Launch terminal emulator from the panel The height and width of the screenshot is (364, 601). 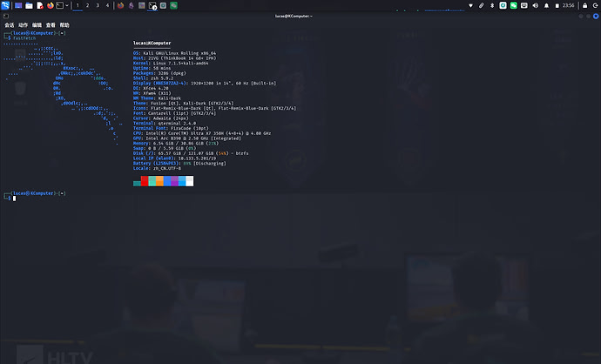point(60,6)
